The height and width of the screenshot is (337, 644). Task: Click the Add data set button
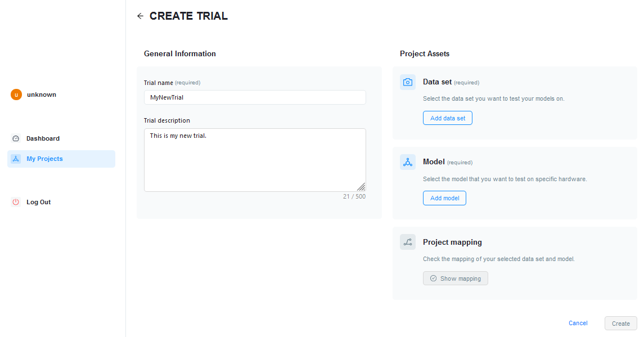[x=448, y=118]
